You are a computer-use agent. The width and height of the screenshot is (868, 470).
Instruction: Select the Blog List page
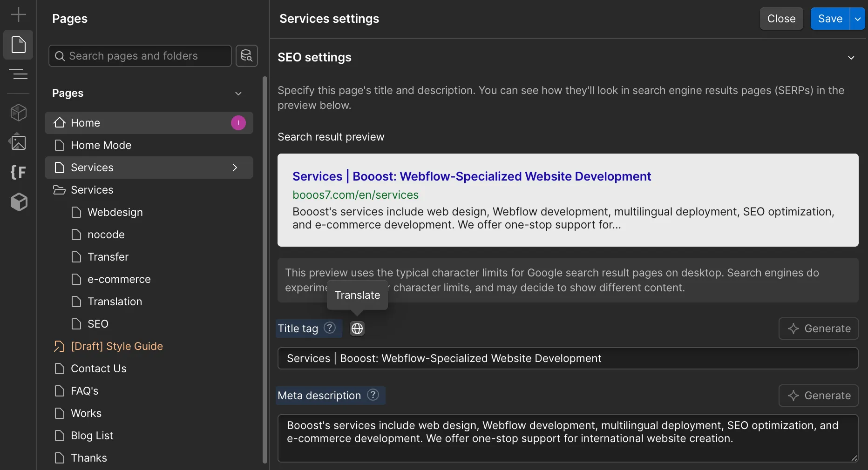[x=149, y=436]
